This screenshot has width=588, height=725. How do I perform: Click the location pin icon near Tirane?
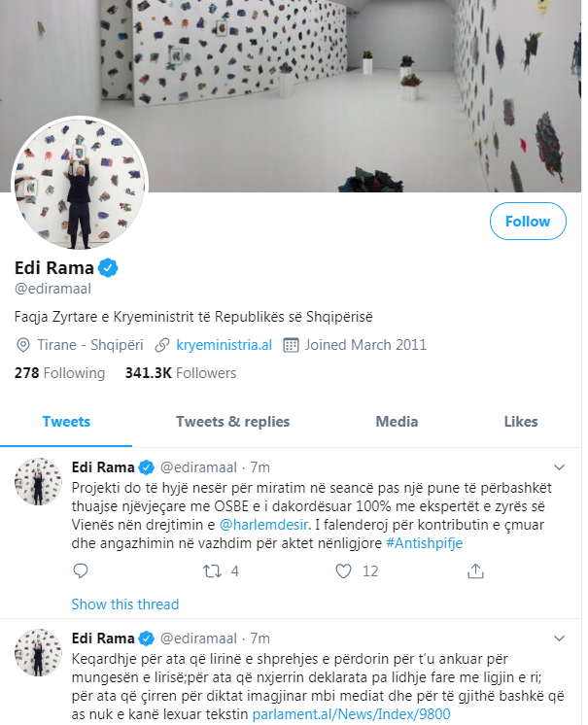coord(23,345)
